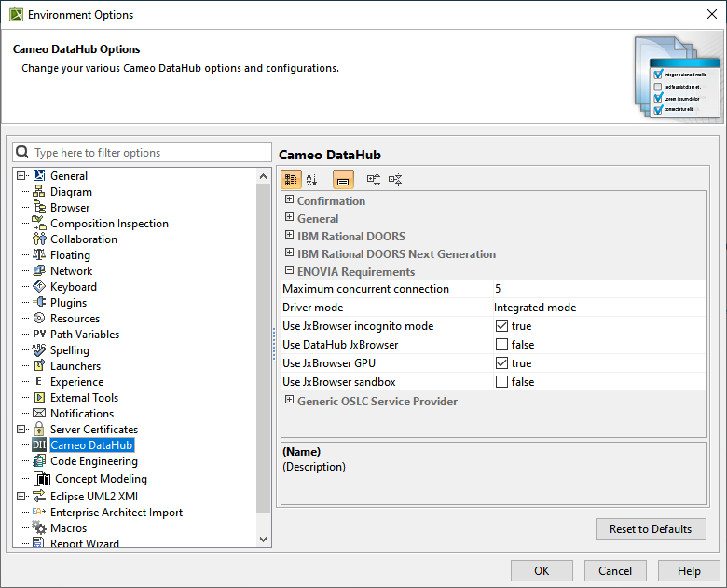Click the Notifications envelope icon

tap(39, 413)
